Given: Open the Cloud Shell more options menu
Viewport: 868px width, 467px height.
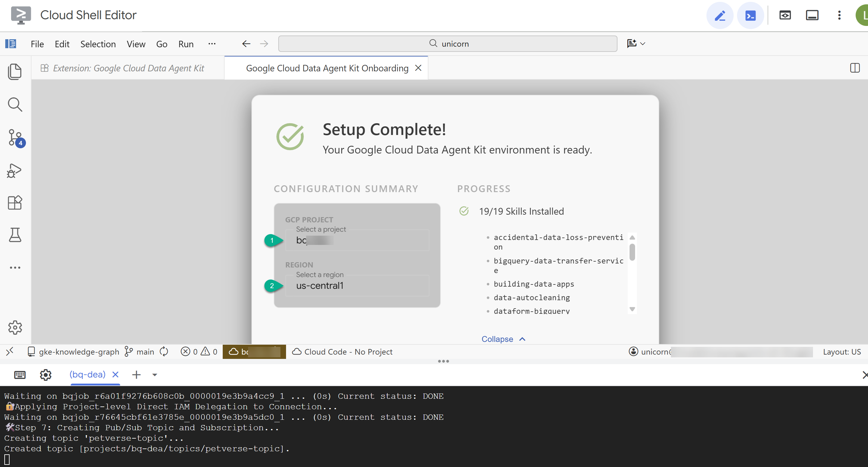Looking at the screenshot, I should tap(839, 15).
